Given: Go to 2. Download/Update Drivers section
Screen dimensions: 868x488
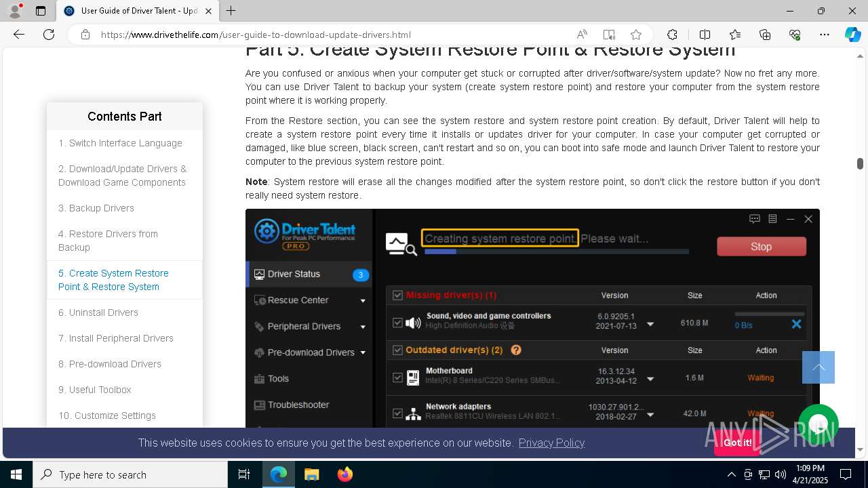Looking at the screenshot, I should coord(122,176).
